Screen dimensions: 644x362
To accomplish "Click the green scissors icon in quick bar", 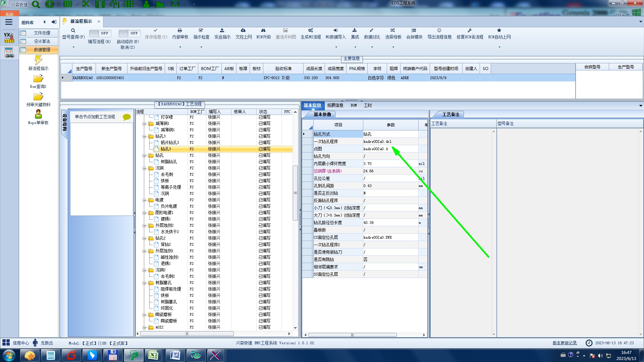I will click(86, 4).
